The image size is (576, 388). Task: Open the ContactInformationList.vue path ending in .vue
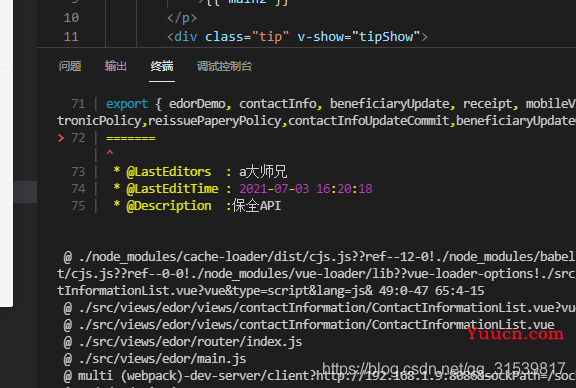click(316, 325)
